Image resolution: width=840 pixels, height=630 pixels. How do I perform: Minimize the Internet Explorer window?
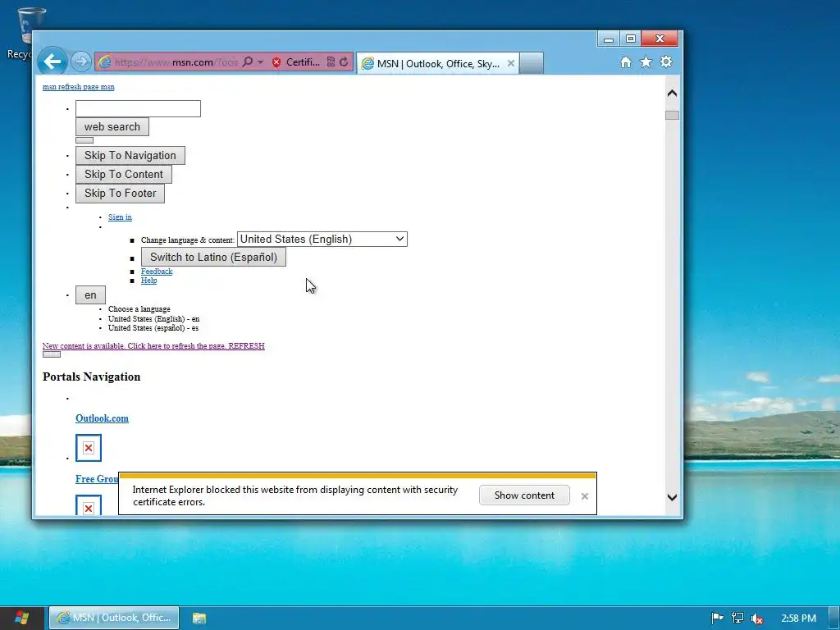click(x=609, y=39)
